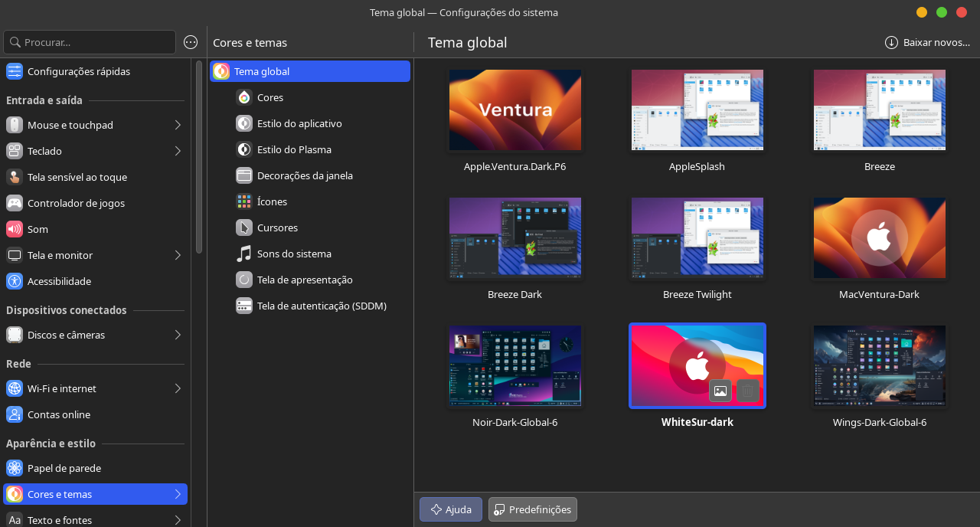The width and height of the screenshot is (980, 527).
Task: Expand the Teclado chevron arrow
Action: [178, 151]
